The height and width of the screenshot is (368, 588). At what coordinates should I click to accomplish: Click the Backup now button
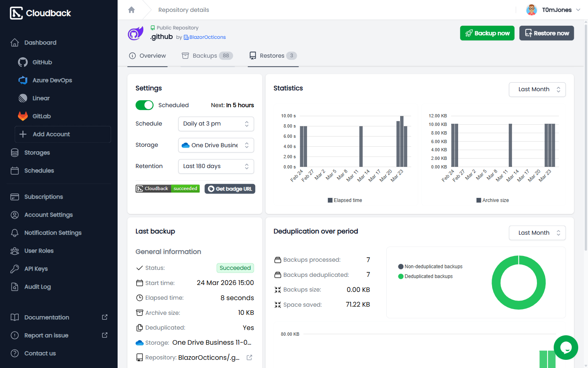(x=487, y=33)
